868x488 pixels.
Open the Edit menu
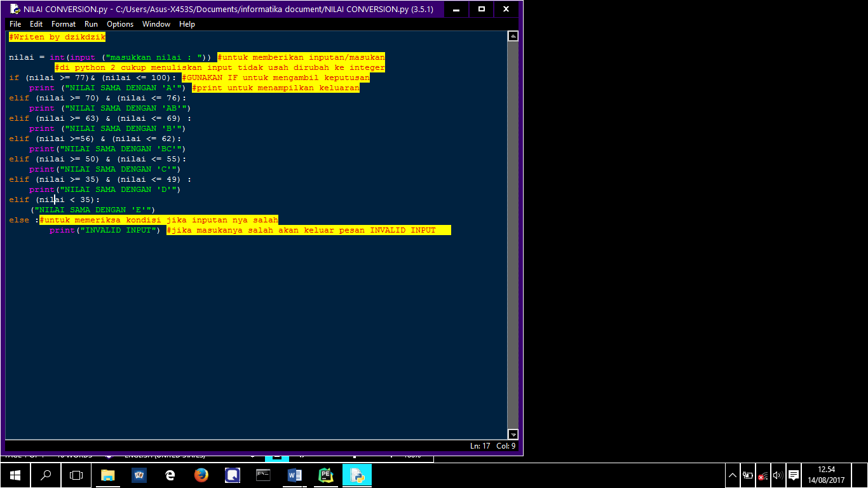pyautogui.click(x=36, y=24)
